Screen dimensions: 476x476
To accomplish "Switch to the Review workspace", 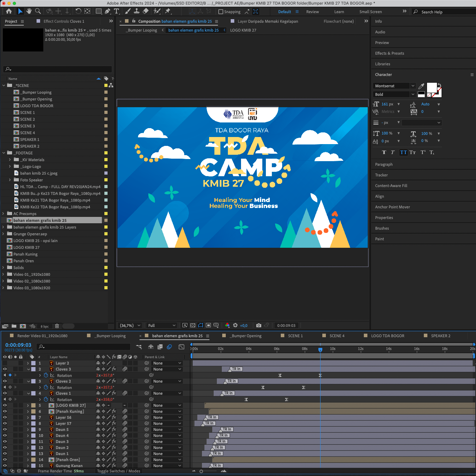I will click(x=312, y=12).
